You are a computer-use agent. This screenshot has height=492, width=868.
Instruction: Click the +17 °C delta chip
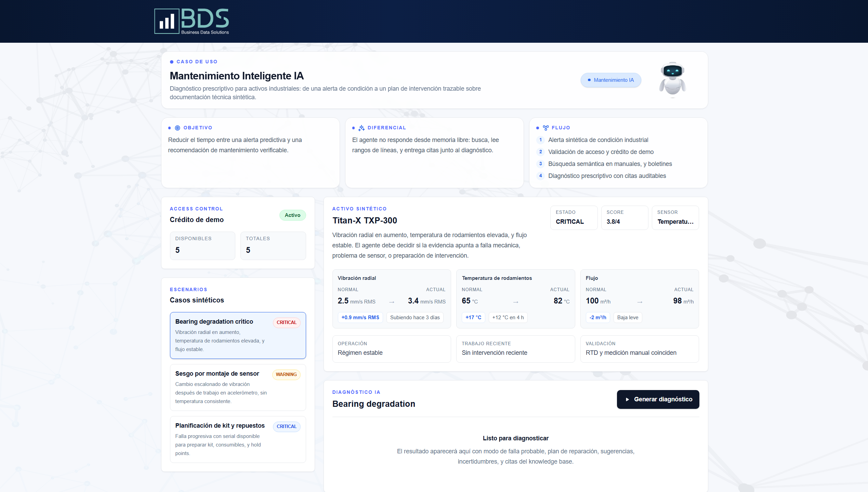[x=473, y=318]
